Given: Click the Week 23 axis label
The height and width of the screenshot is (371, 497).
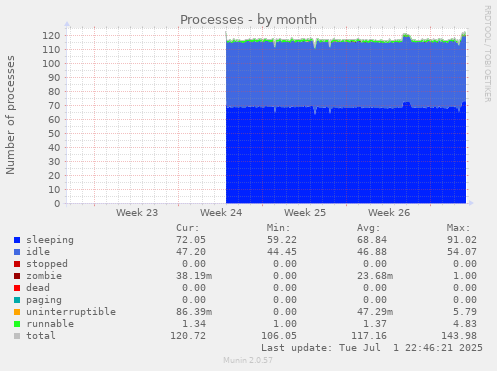Looking at the screenshot, I should click(x=137, y=213).
